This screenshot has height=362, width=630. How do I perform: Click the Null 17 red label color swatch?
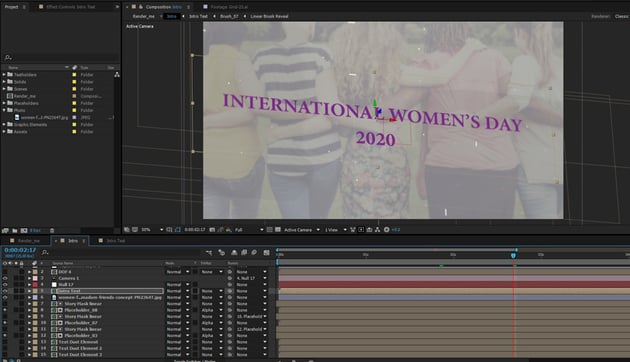click(x=35, y=284)
